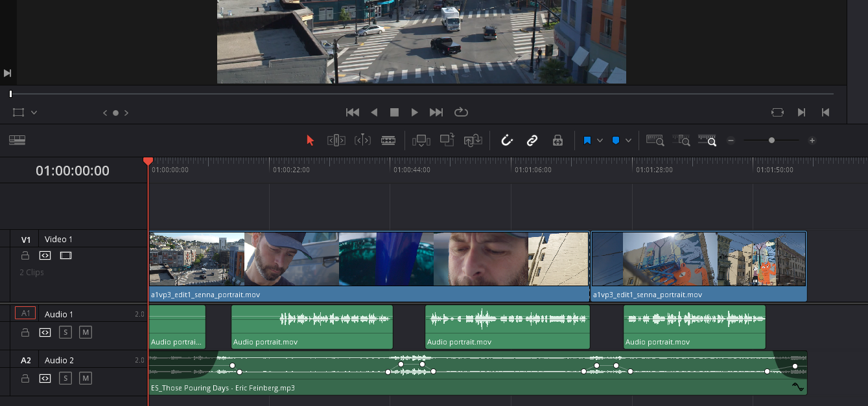Lock the Video 1 track
Screen dimensions: 868x406
coord(25,255)
